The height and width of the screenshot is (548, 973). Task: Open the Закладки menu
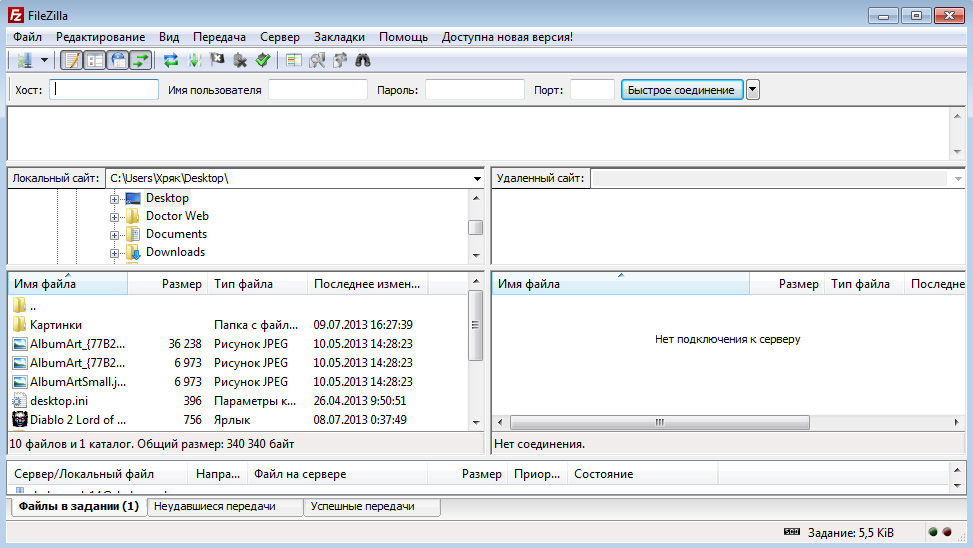(339, 37)
